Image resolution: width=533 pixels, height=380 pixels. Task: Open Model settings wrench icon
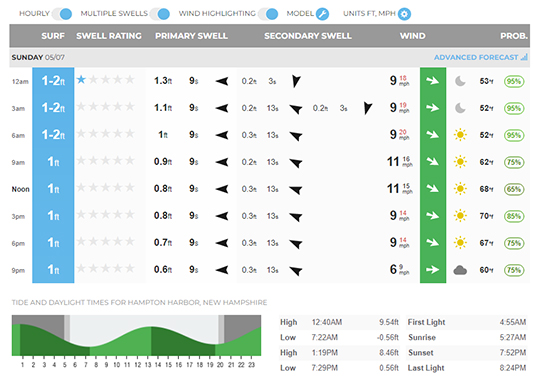click(322, 14)
